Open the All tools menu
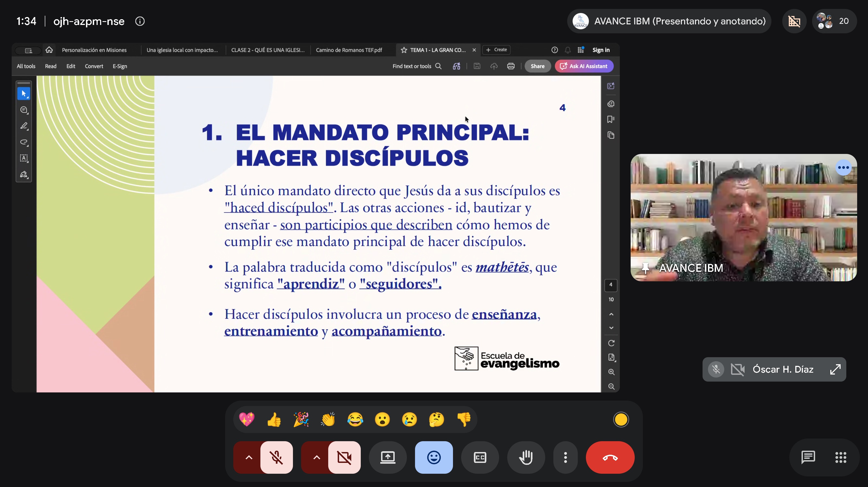 [26, 66]
